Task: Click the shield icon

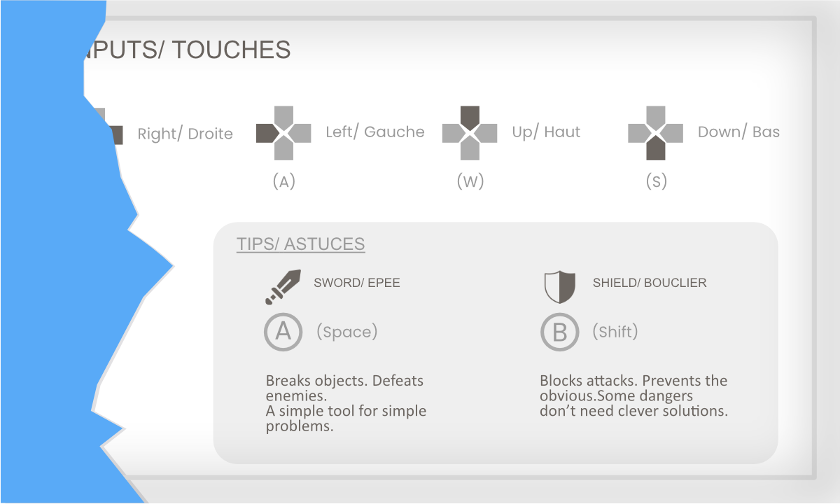Action: pyautogui.click(x=560, y=287)
